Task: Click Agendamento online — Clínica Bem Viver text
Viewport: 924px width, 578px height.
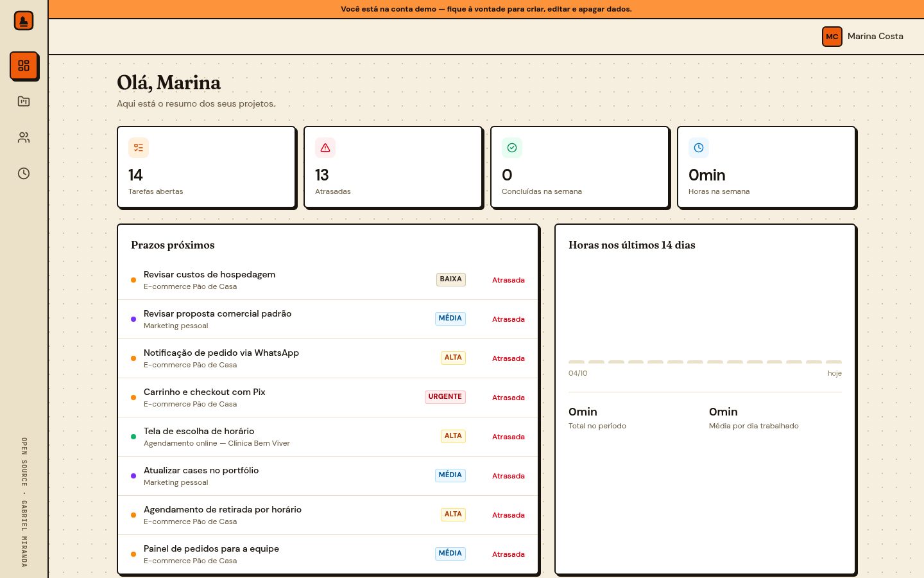Action: [217, 443]
